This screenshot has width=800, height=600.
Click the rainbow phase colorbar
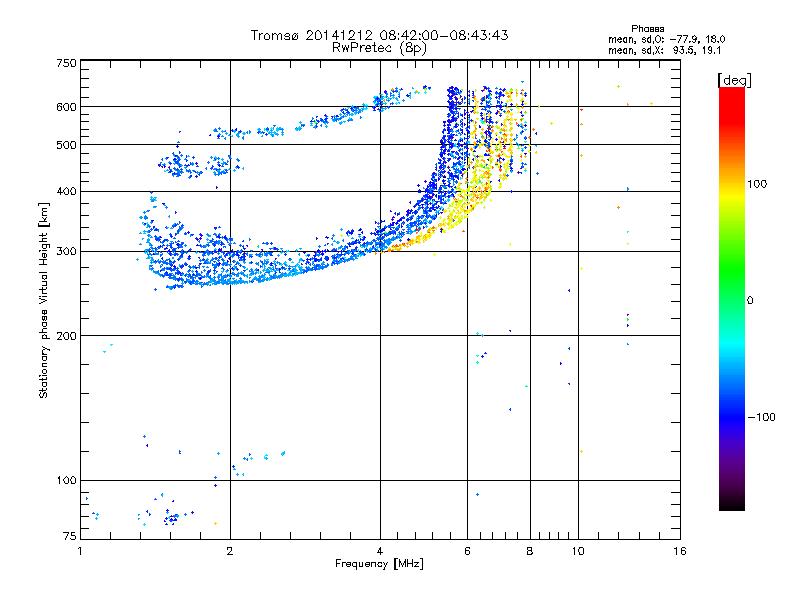point(732,298)
